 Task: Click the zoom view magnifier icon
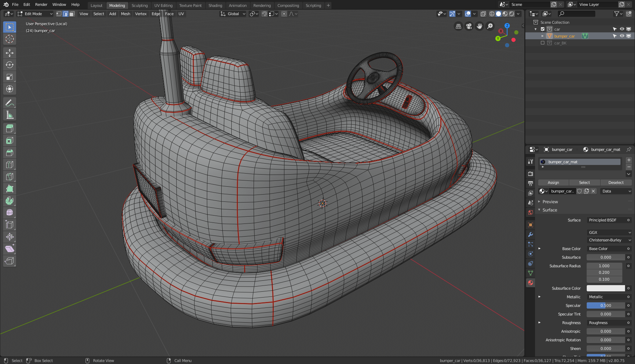pos(490,26)
